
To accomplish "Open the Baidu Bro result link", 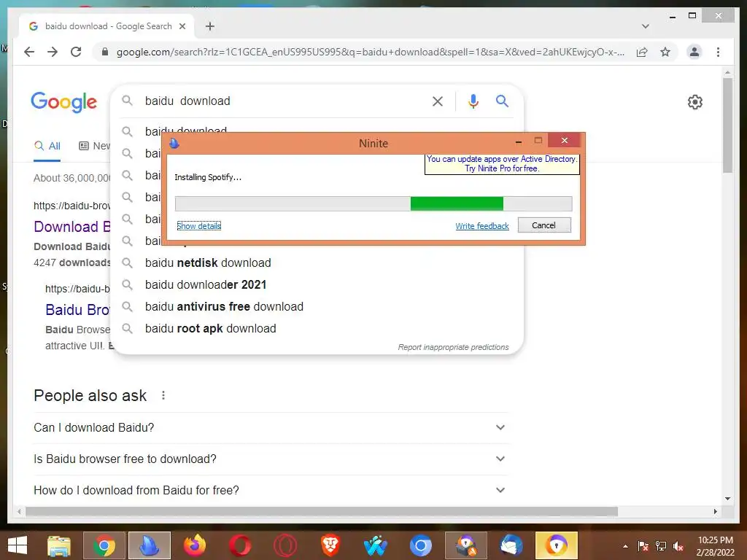I will (77, 310).
